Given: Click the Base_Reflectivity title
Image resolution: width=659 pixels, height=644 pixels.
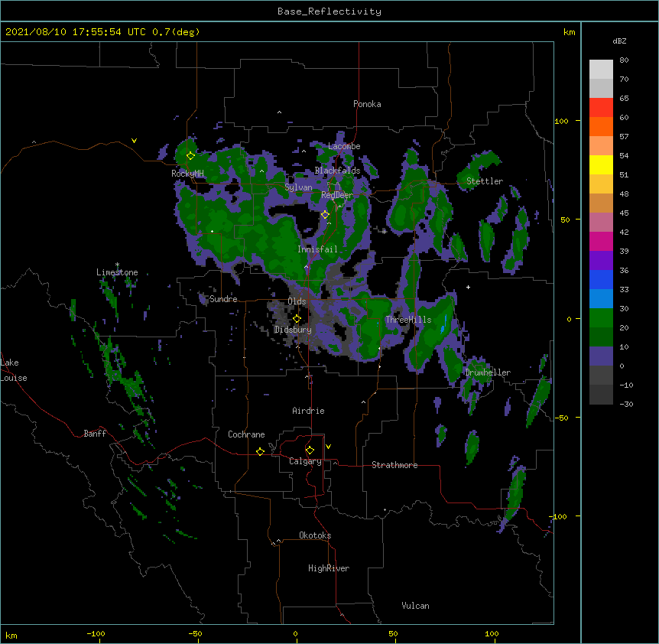Looking at the screenshot, I should 329,11.
